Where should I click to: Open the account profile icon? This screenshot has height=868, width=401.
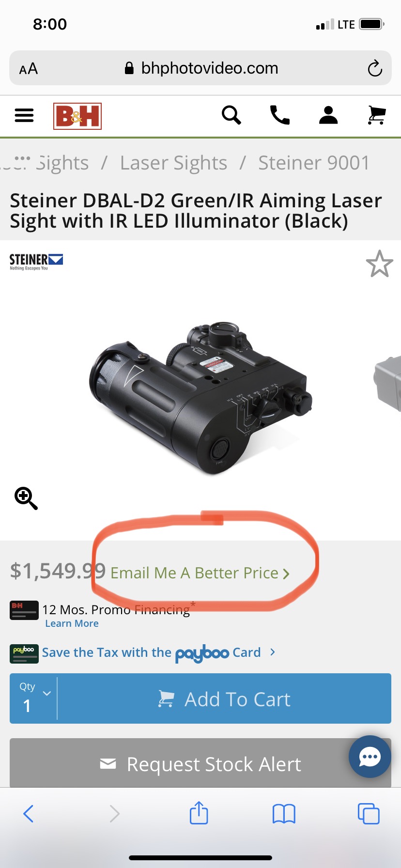328,115
